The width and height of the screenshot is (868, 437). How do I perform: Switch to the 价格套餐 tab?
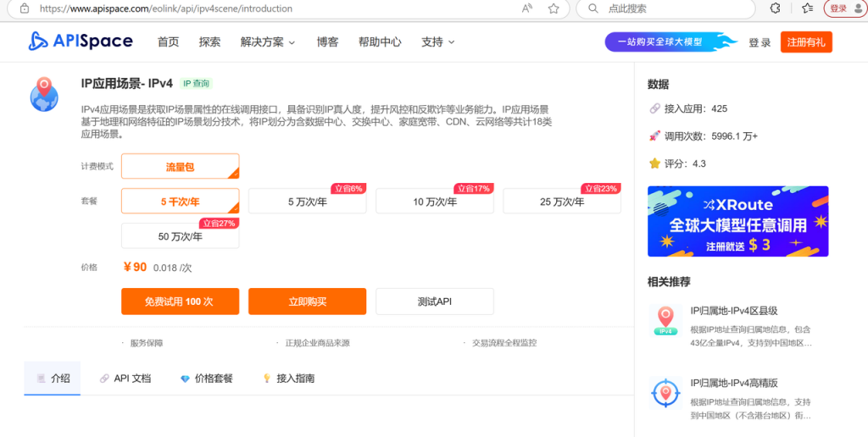(207, 379)
